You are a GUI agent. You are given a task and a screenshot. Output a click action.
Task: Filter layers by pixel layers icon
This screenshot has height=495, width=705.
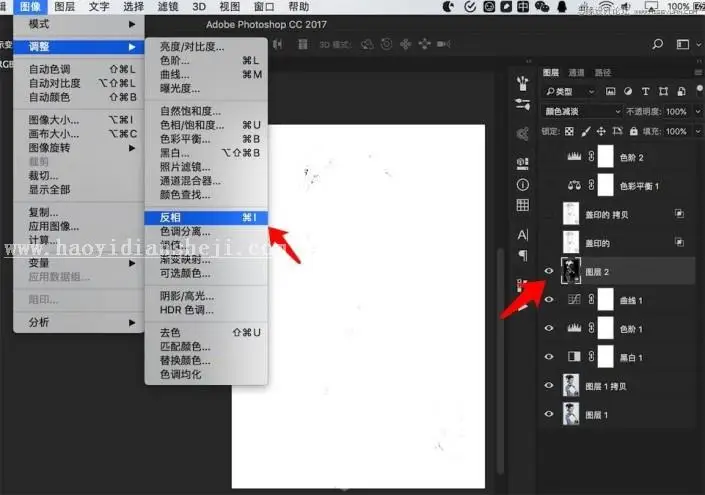(610, 91)
